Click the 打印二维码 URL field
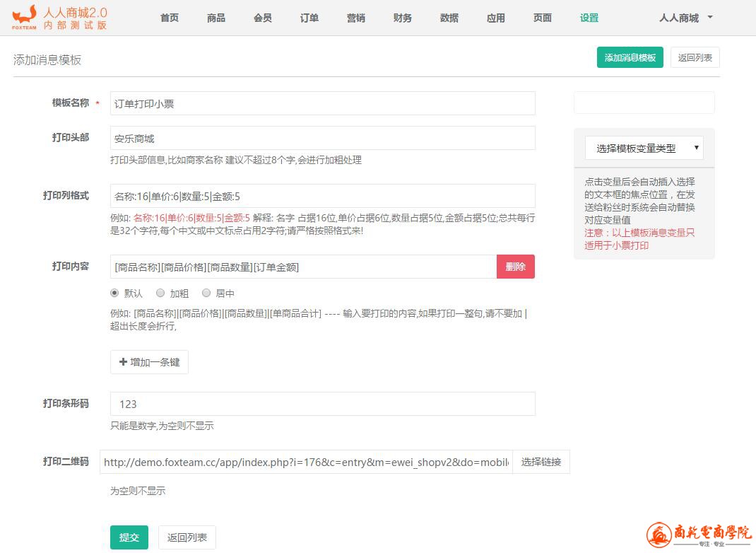Screen dimensions: 756x553 [x=305, y=462]
